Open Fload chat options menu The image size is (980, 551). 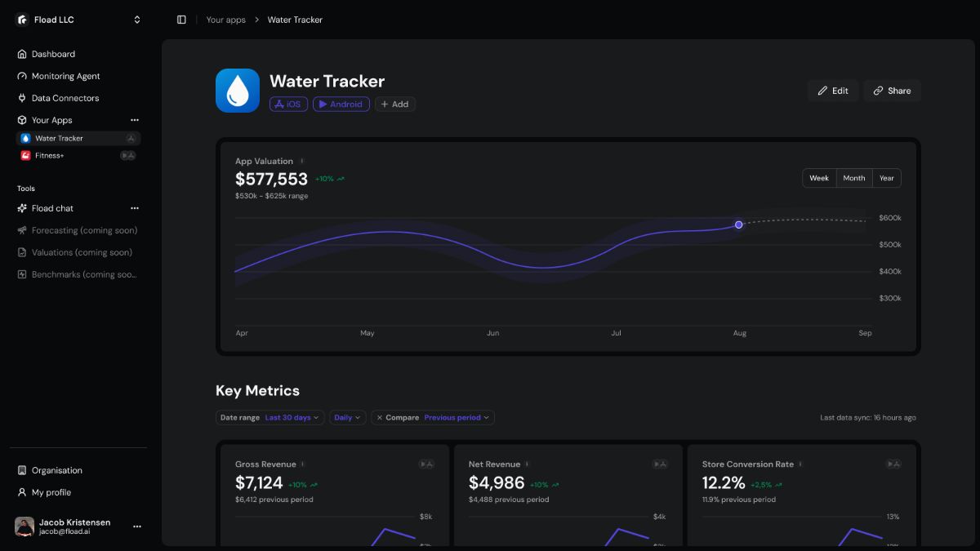pyautogui.click(x=135, y=208)
